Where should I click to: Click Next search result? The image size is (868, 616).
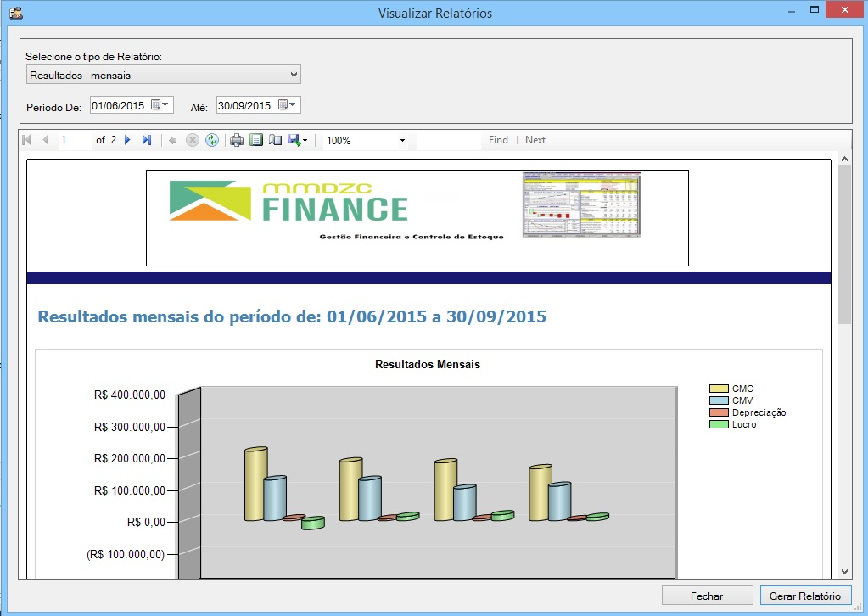click(x=535, y=140)
